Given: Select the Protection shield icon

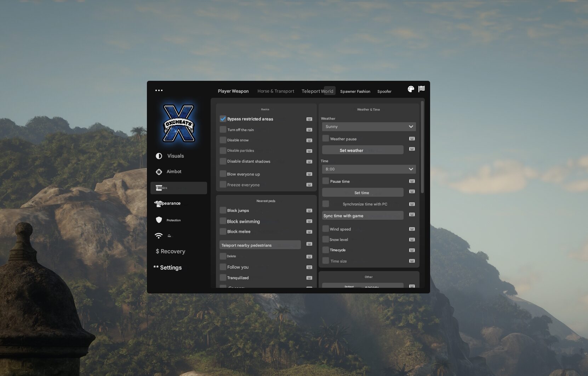Looking at the screenshot, I should (159, 220).
